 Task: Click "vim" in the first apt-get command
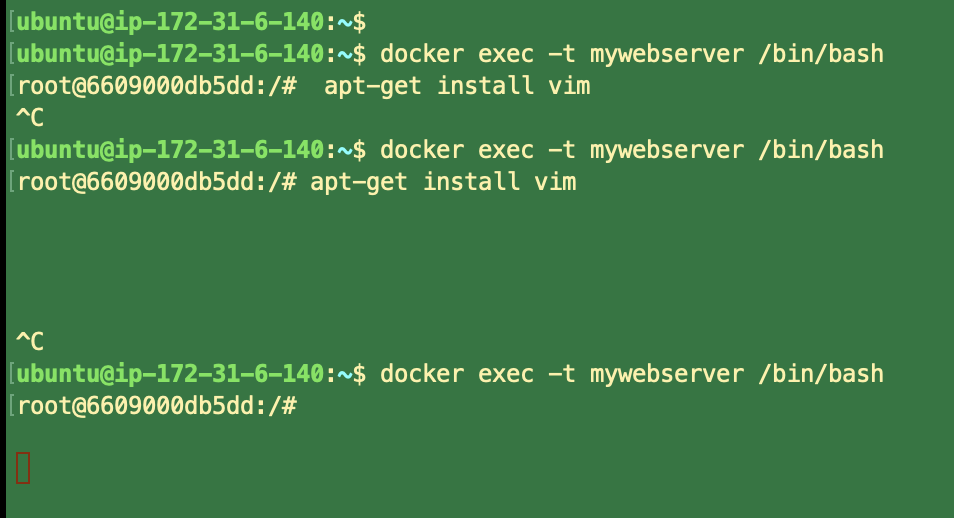tap(569, 86)
